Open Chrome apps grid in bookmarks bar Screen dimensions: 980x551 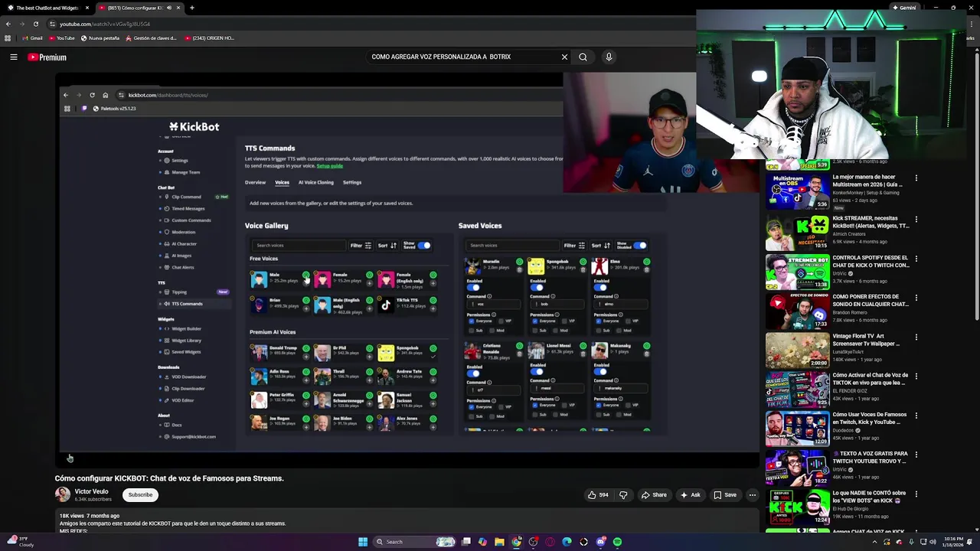pos(8,37)
